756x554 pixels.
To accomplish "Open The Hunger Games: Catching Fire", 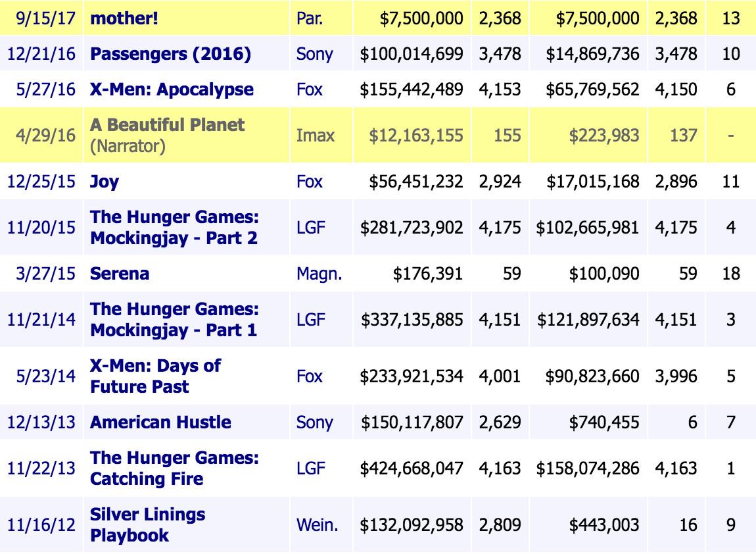I will (174, 468).
